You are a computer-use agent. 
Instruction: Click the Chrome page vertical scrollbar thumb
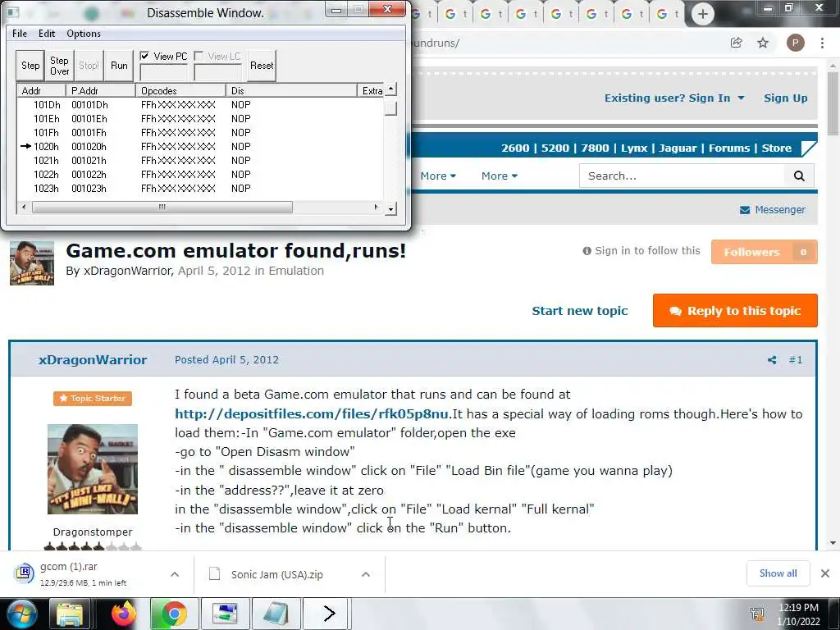point(833,103)
